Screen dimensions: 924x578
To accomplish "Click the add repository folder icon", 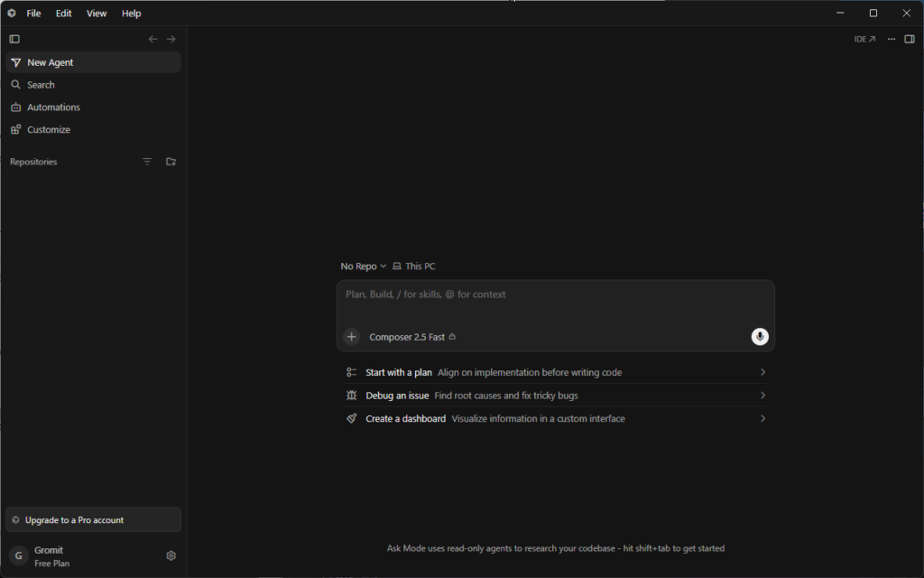I will pos(171,162).
